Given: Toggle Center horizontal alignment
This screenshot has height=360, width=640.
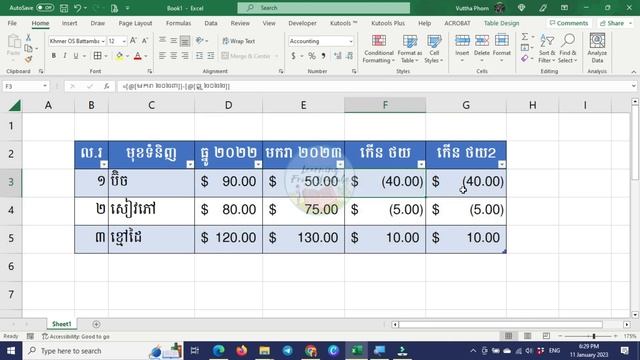Looking at the screenshot, I should tap(173, 56).
